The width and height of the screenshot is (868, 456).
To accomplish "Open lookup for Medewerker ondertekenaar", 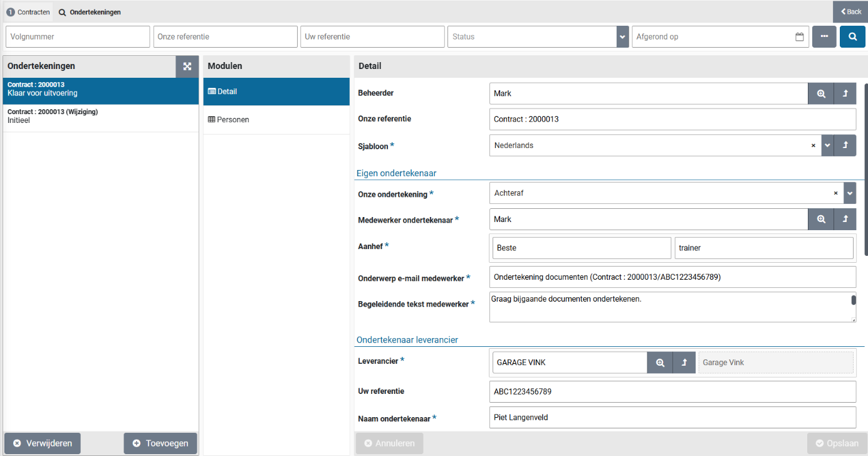I will [821, 220].
